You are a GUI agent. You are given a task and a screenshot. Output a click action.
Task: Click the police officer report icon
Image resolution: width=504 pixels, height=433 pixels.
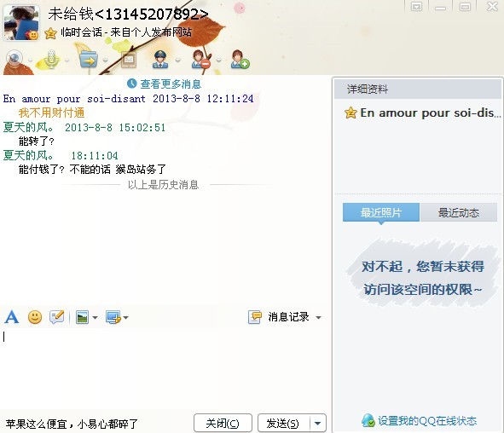[x=160, y=60]
